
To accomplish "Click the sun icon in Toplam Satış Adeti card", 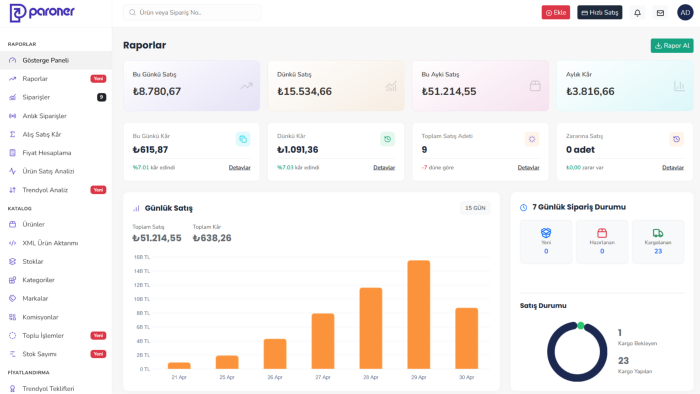I will (532, 139).
